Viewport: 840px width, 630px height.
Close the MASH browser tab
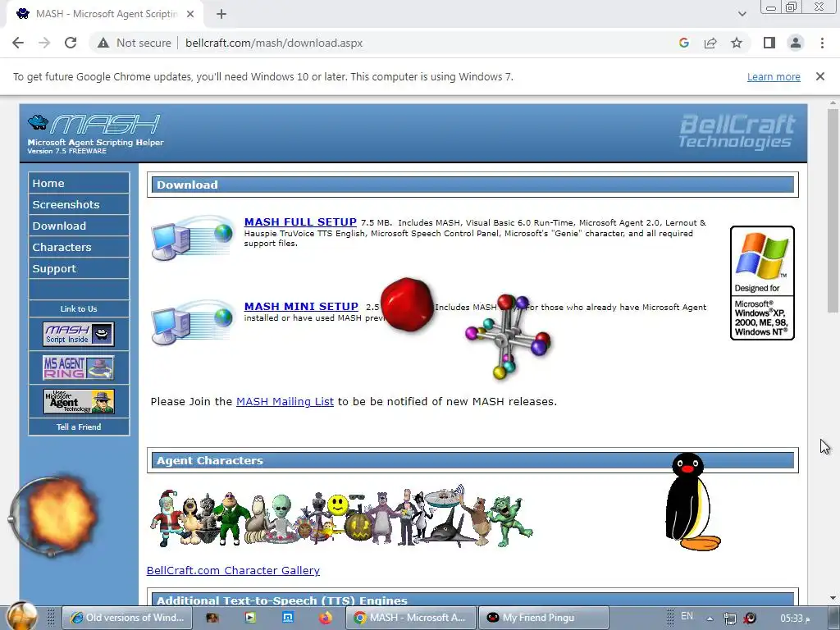190,14
